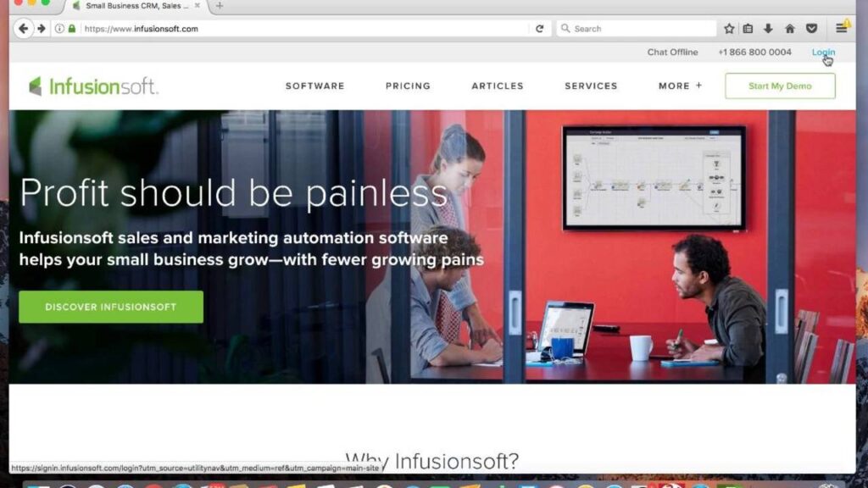Click the Start My Demo button

click(x=780, y=86)
